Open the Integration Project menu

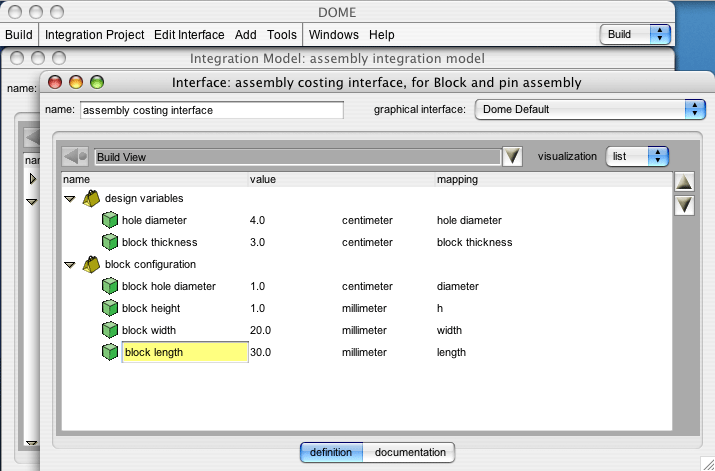(94, 35)
